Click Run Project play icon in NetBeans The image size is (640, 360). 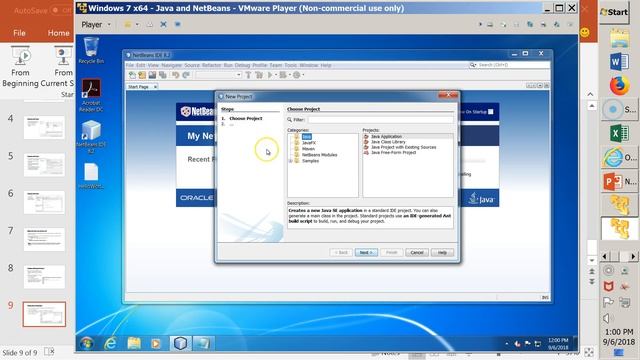[x=269, y=75]
